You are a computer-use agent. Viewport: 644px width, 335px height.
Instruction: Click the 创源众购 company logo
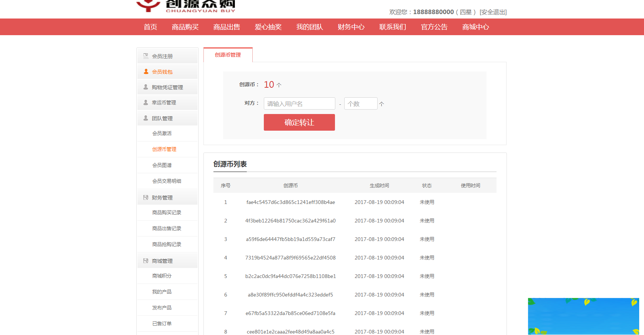click(x=185, y=6)
